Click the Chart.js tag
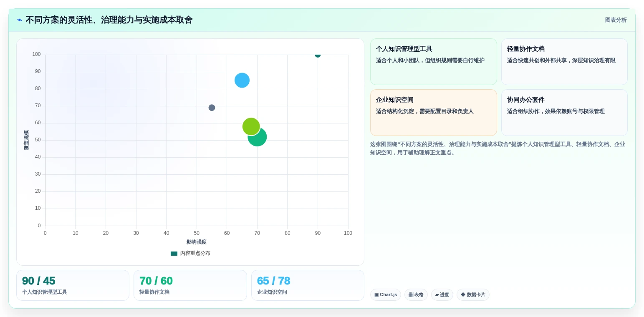Image resolution: width=644 pixels, height=317 pixels. click(x=386, y=295)
